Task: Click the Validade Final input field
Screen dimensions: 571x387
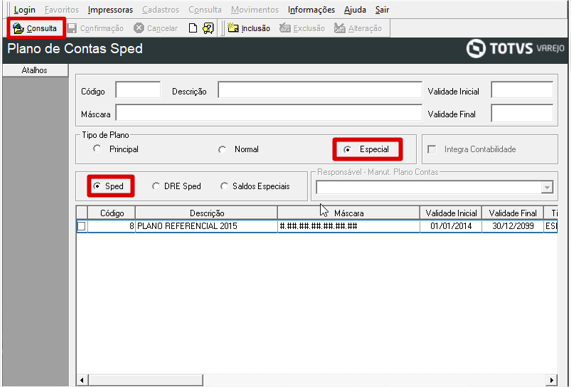Action: (522, 113)
